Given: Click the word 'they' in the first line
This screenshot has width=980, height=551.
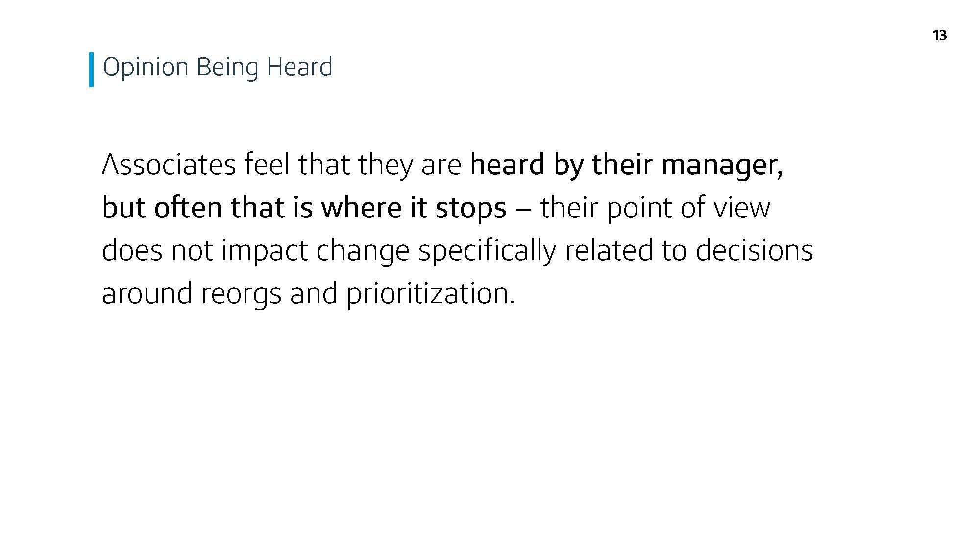Looking at the screenshot, I should (386, 166).
